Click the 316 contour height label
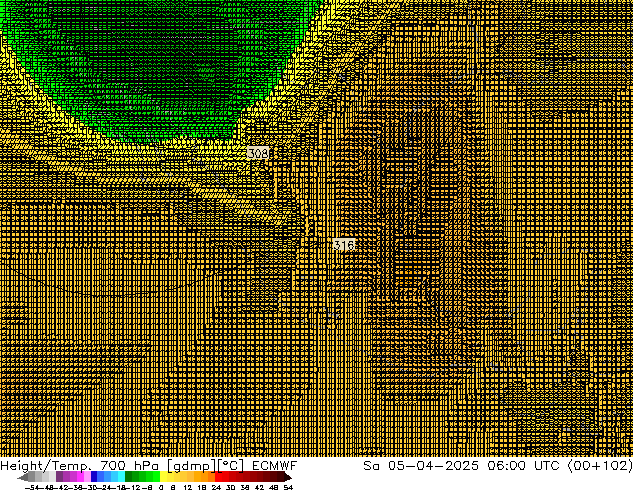Screen dimensions: 634x490 click(344, 245)
